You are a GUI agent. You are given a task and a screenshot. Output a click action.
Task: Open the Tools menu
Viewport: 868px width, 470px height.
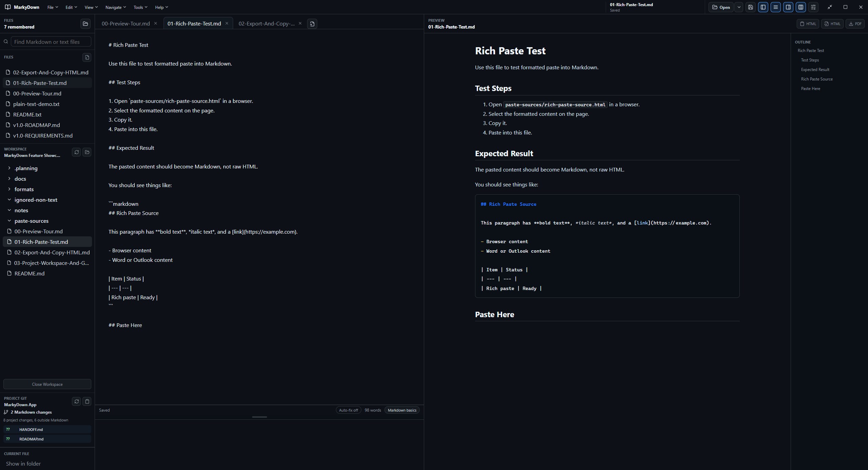click(x=140, y=7)
